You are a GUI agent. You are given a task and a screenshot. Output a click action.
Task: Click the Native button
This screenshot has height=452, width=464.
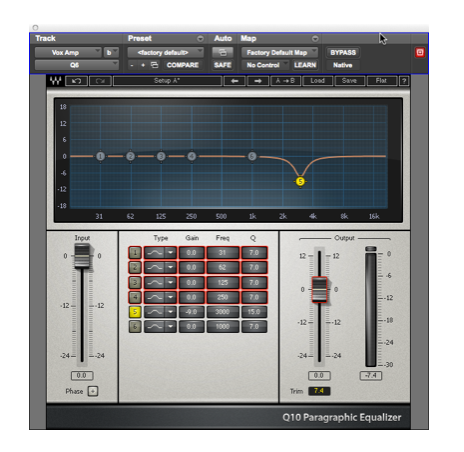click(x=343, y=65)
